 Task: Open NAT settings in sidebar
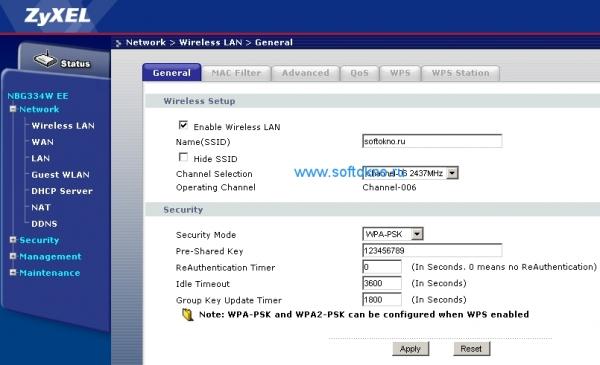(41, 207)
